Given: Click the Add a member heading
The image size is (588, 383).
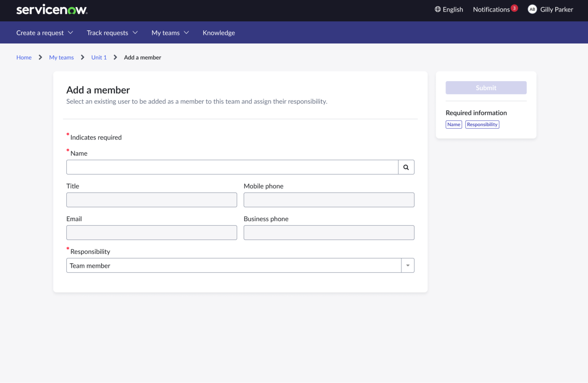Looking at the screenshot, I should click(x=98, y=90).
